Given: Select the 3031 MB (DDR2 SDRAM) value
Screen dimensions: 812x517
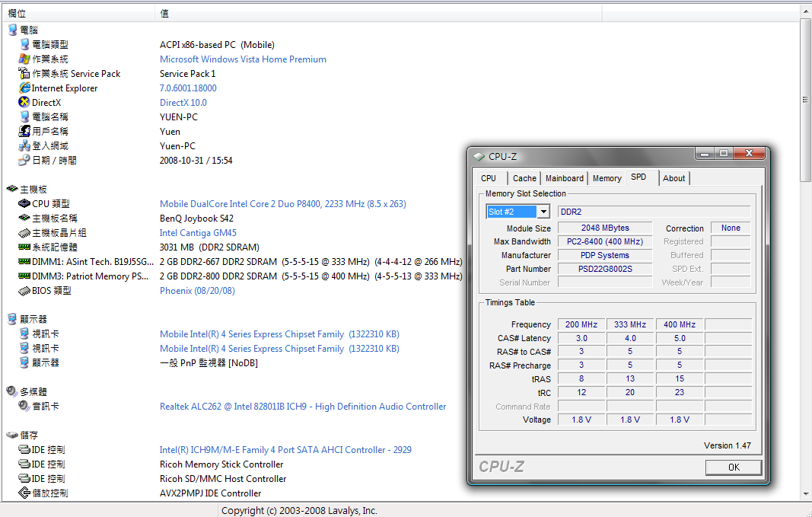Looking at the screenshot, I should tap(210, 247).
